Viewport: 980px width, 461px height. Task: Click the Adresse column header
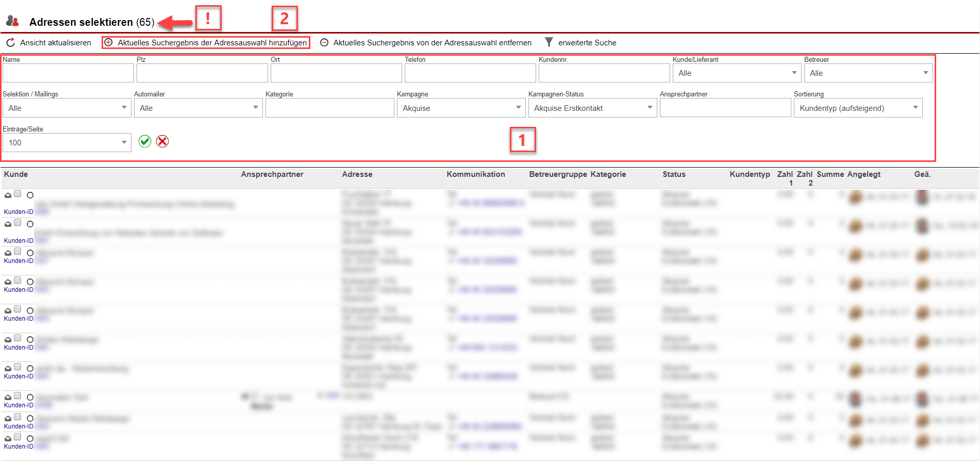coord(357,174)
